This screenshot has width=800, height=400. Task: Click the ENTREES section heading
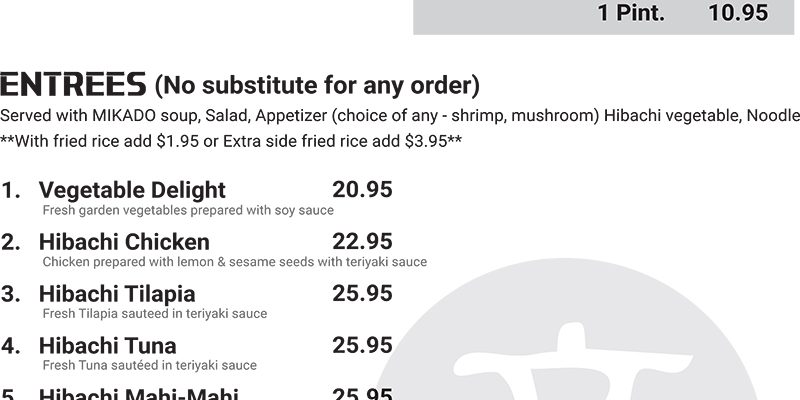pyautogui.click(x=73, y=82)
